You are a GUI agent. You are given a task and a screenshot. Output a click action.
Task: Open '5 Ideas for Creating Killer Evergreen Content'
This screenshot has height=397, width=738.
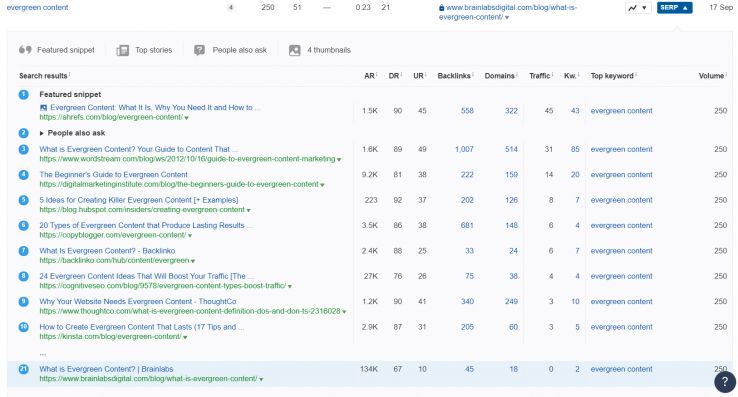pos(139,200)
